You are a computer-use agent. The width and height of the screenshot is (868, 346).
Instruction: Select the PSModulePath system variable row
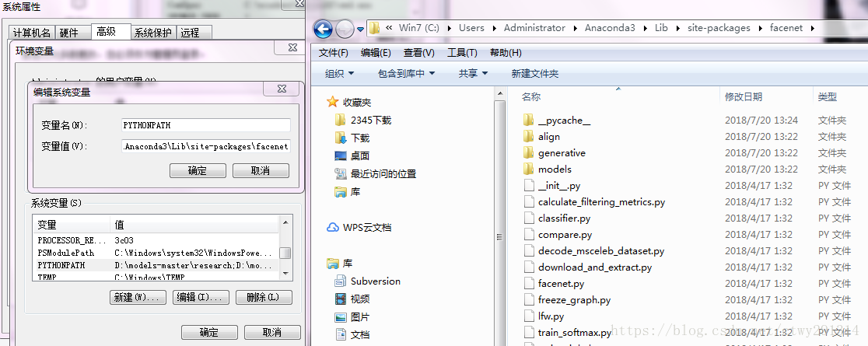click(156, 253)
